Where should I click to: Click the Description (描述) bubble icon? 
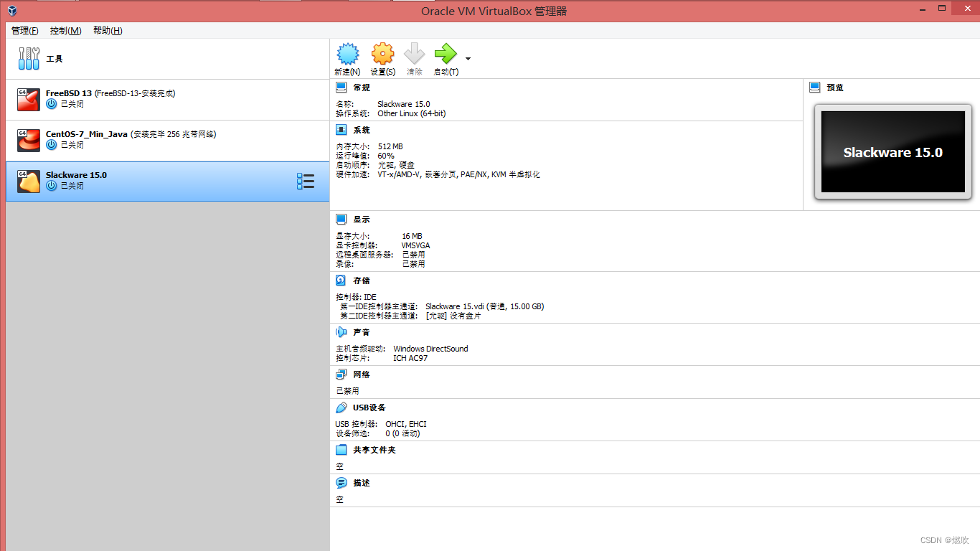coord(341,483)
